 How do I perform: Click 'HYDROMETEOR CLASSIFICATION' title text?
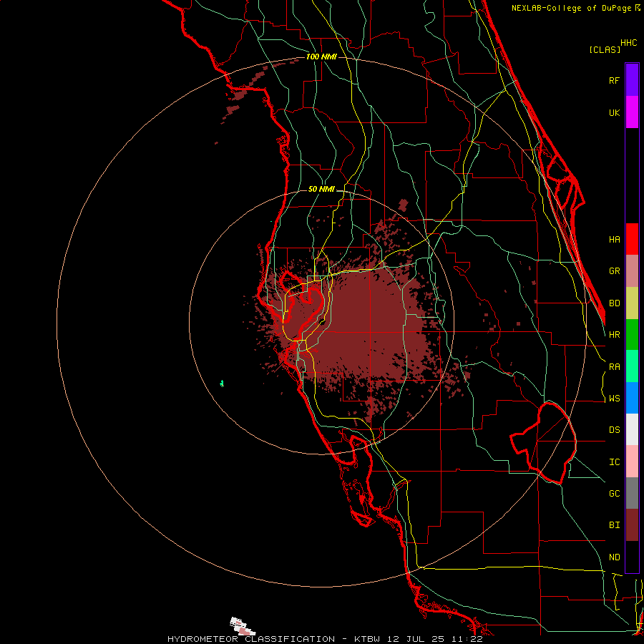click(x=251, y=639)
